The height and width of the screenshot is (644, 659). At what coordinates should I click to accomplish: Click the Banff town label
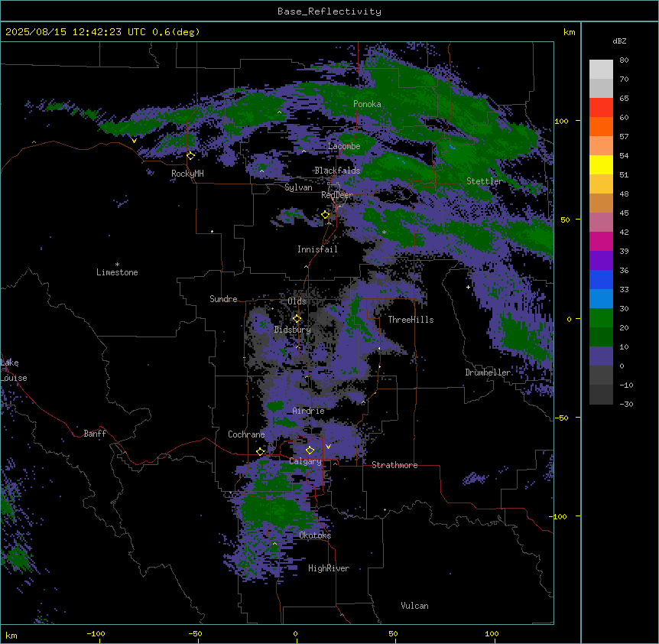tap(95, 434)
